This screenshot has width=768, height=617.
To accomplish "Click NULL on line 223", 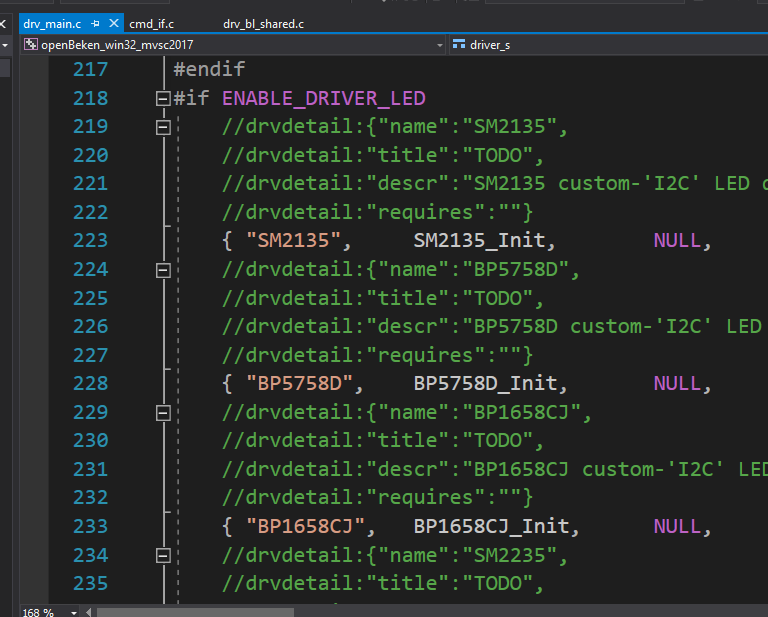I will [x=677, y=240].
